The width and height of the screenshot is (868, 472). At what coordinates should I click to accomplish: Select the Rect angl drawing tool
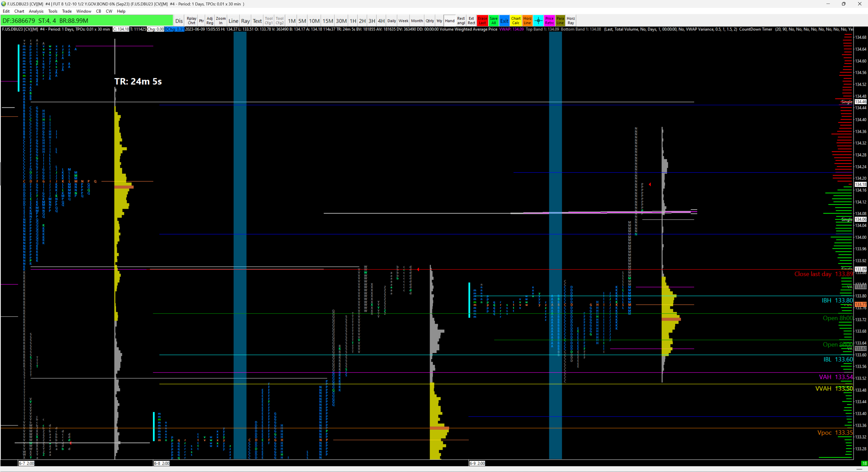pos(461,21)
